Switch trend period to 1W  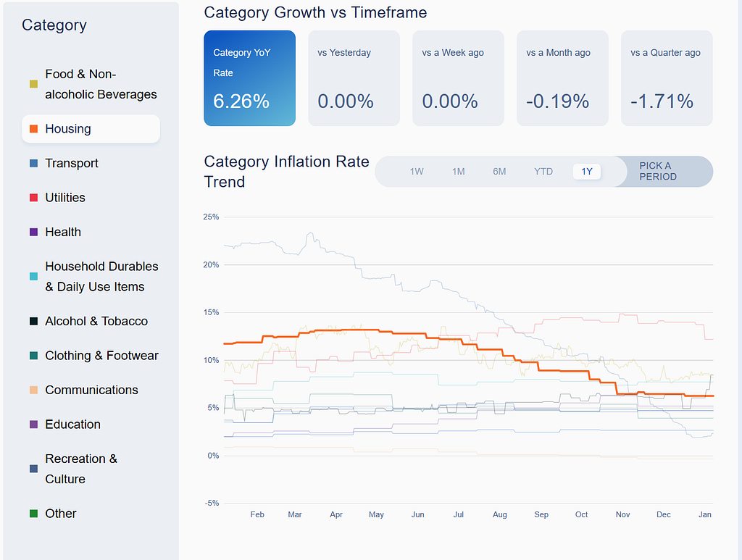coord(417,172)
